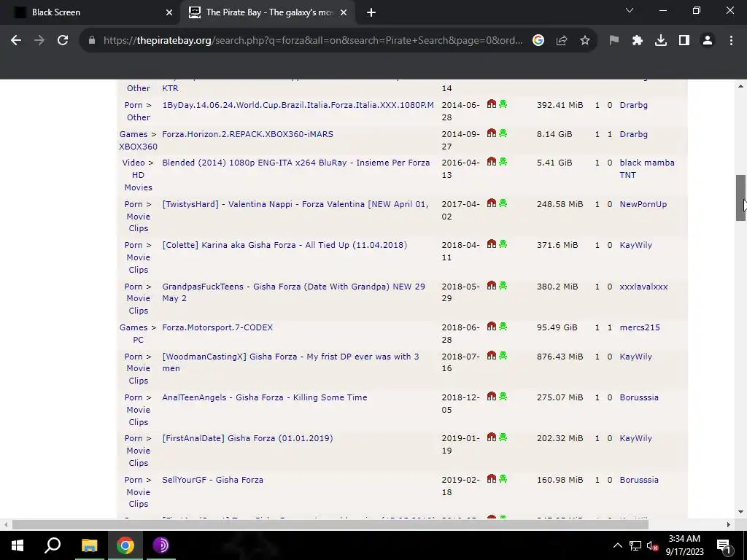The image size is (747, 560).
Task: Open uploader black mamba TNT
Action: (647, 168)
